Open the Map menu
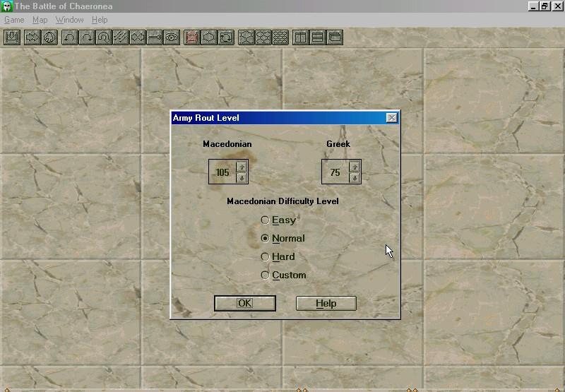 click(40, 20)
